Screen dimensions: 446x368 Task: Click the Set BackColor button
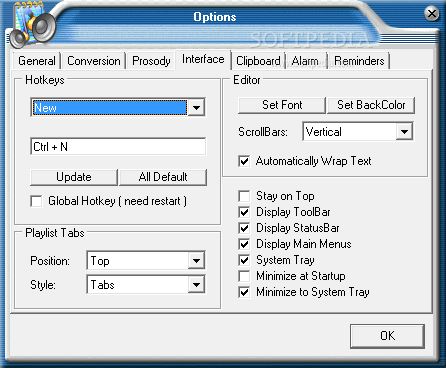pos(371,105)
